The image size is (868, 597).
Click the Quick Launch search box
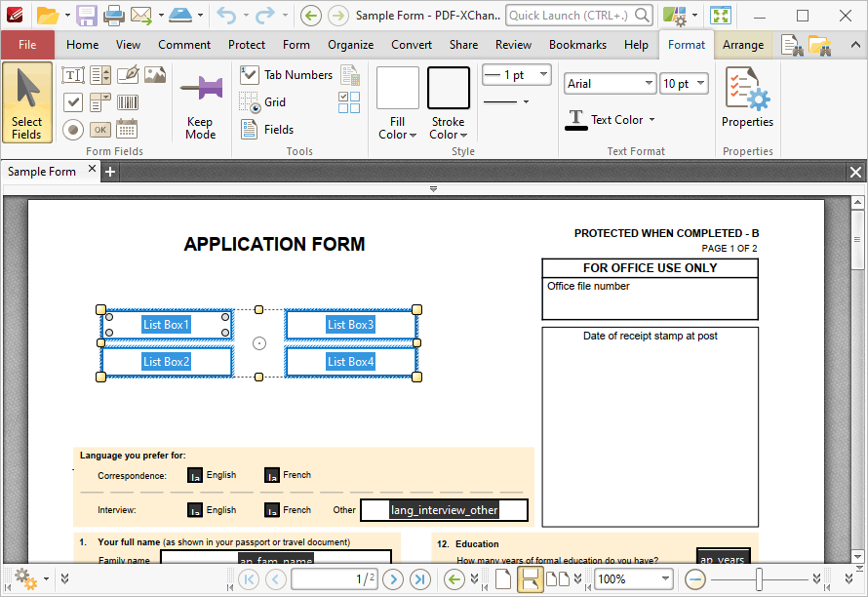point(579,16)
